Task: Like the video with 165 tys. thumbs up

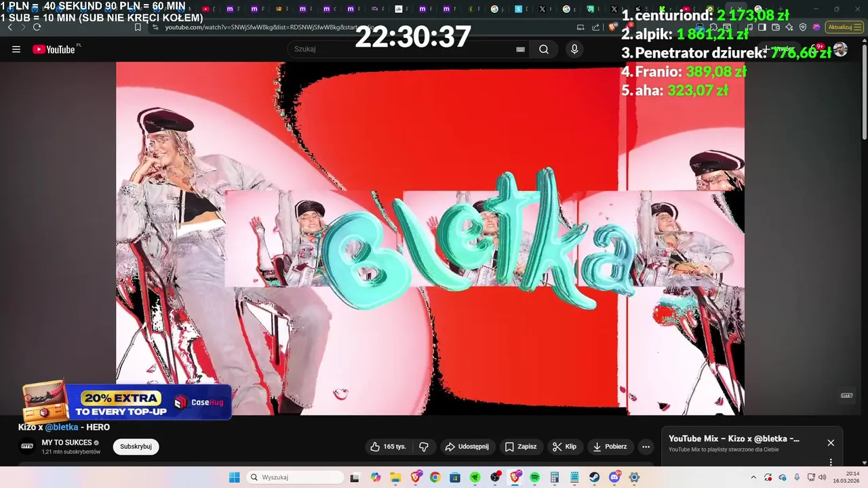Action: pos(389,447)
